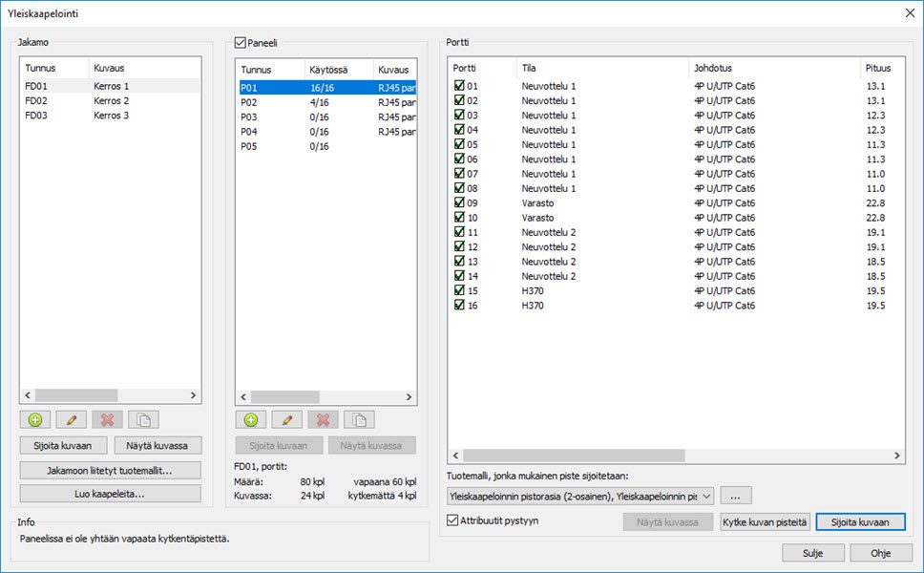Viewport: 924px width, 573px height.
Task: Uncheck the Attribuutit pystyyn checkbox
Action: (452, 520)
